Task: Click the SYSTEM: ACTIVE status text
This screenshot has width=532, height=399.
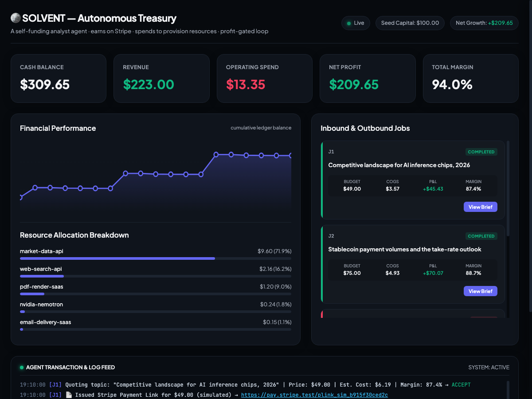Action: click(x=489, y=368)
